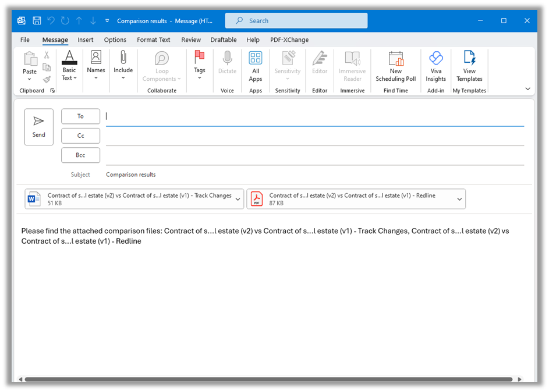Click the Outlook app icon in title bar
This screenshot has width=549, height=392.
click(x=22, y=20)
